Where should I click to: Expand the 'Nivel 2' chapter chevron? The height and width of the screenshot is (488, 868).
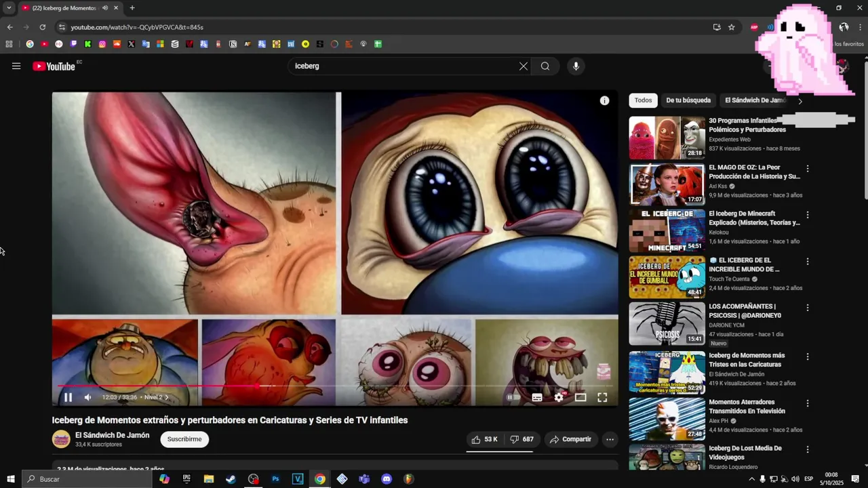tap(167, 397)
